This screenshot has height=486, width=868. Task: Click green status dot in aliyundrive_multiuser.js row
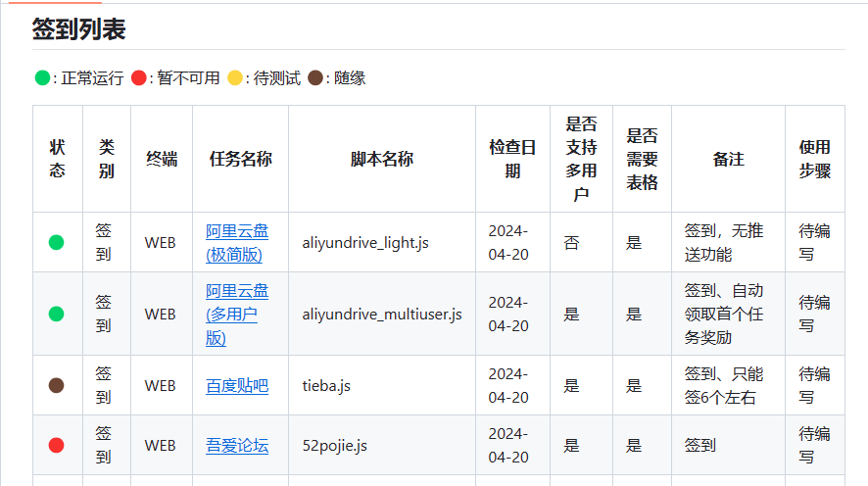pos(57,315)
